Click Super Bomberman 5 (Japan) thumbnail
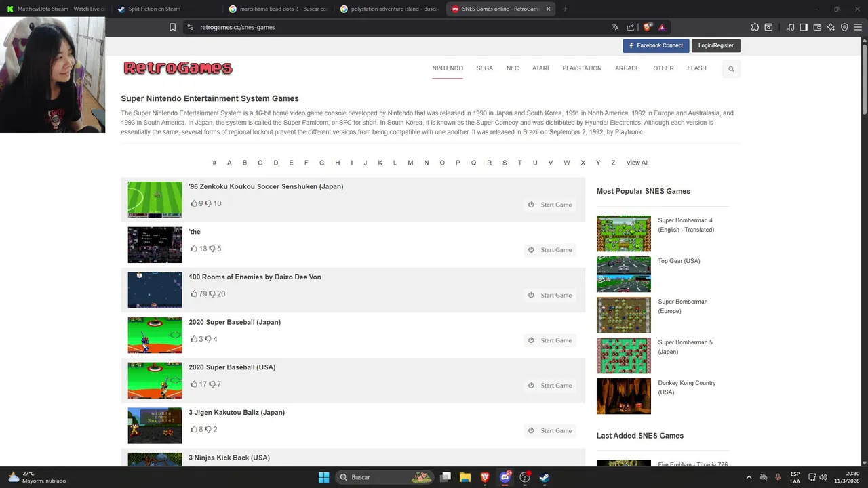 [x=624, y=356]
